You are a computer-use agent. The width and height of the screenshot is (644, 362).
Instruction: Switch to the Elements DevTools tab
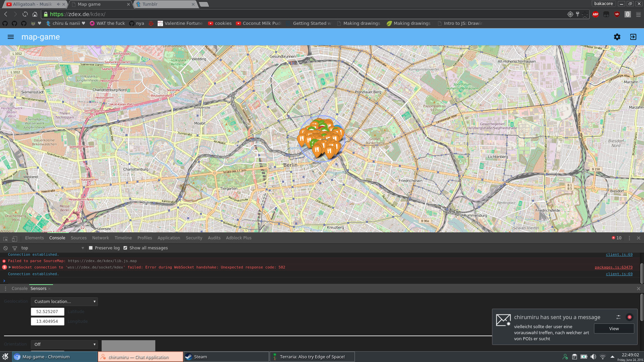coord(35,238)
